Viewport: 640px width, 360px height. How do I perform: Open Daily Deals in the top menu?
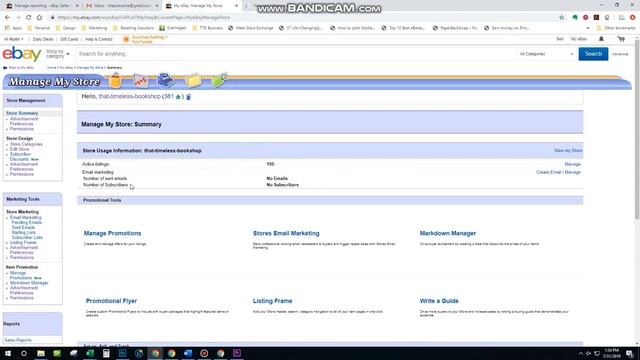click(x=43, y=39)
